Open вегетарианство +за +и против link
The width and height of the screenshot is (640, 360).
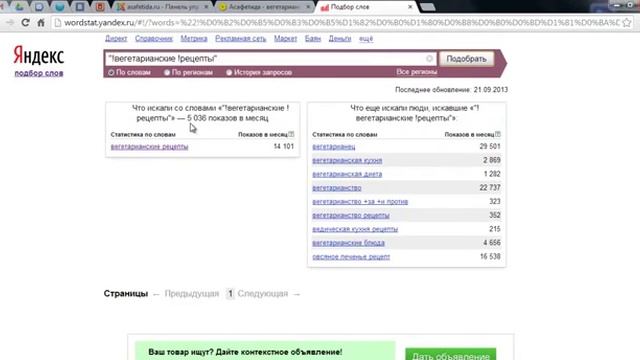pos(360,202)
